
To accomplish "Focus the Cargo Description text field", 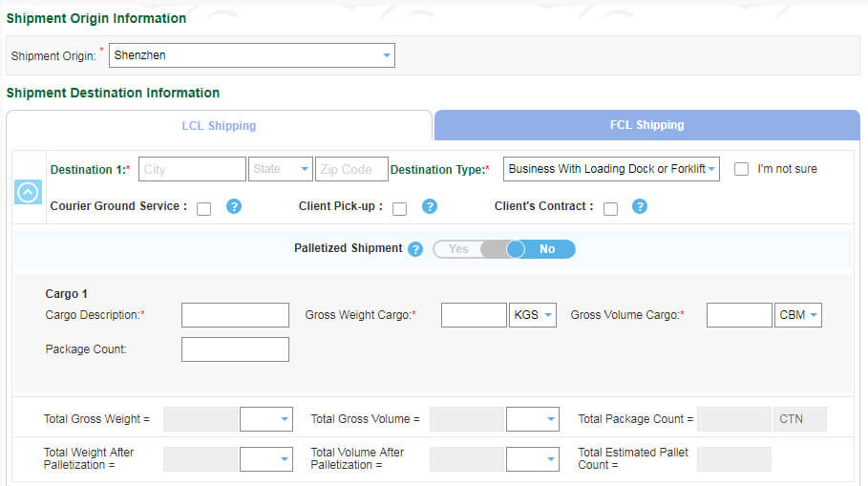I will (x=235, y=315).
